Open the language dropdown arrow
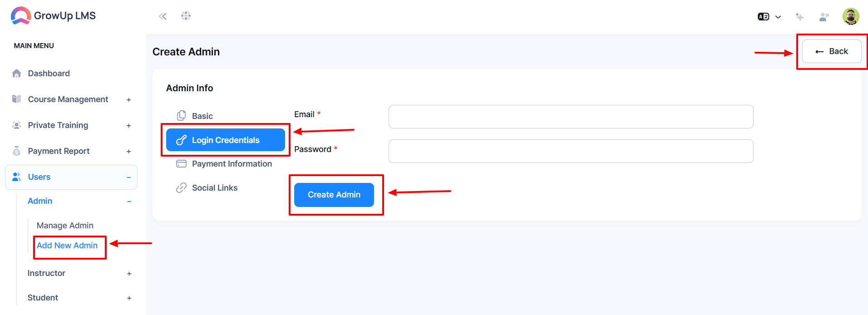The image size is (868, 315). coord(778,17)
